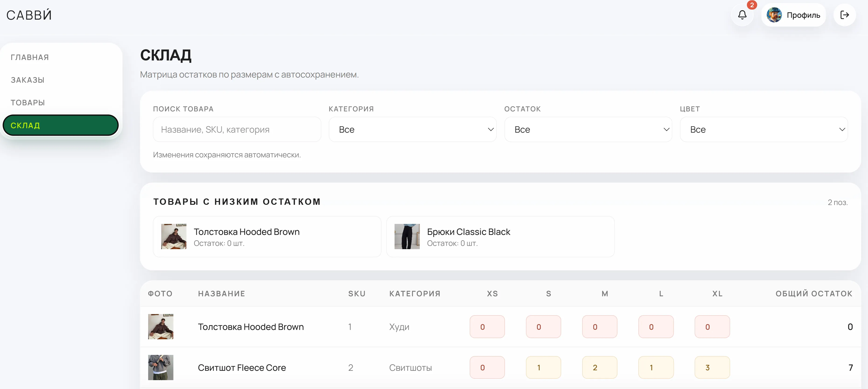
Task: Click Свитшот Fleece Core name in table
Action: (x=241, y=368)
